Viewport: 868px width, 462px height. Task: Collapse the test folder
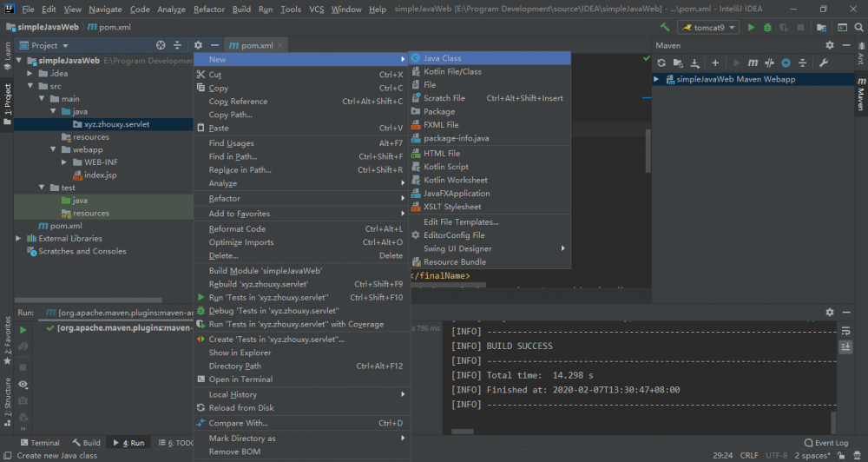tap(42, 188)
